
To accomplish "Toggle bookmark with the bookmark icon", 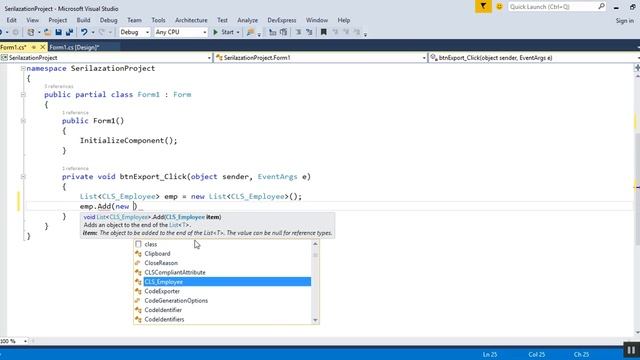I will click(324, 32).
